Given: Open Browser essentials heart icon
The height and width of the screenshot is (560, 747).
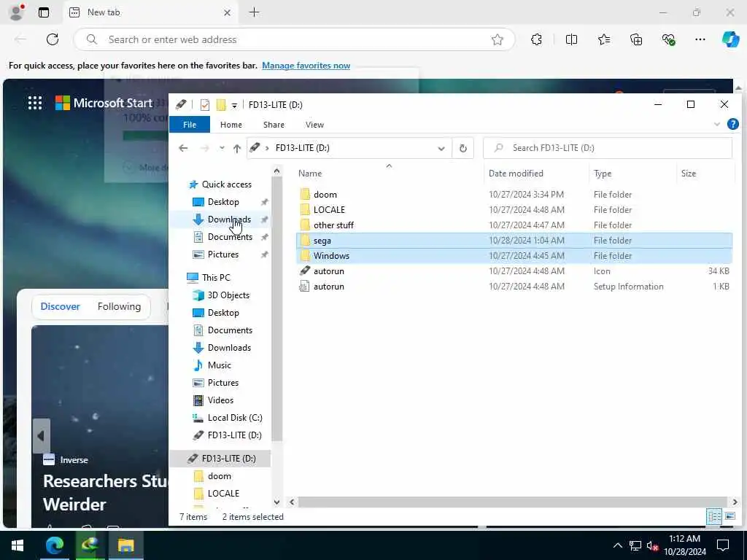Looking at the screenshot, I should pos(668,39).
